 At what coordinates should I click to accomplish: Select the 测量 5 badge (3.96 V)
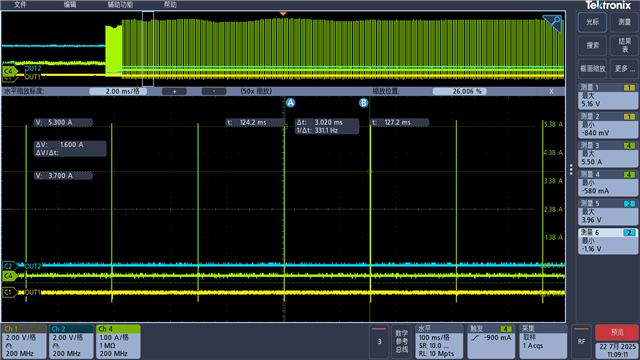pyautogui.click(x=608, y=212)
